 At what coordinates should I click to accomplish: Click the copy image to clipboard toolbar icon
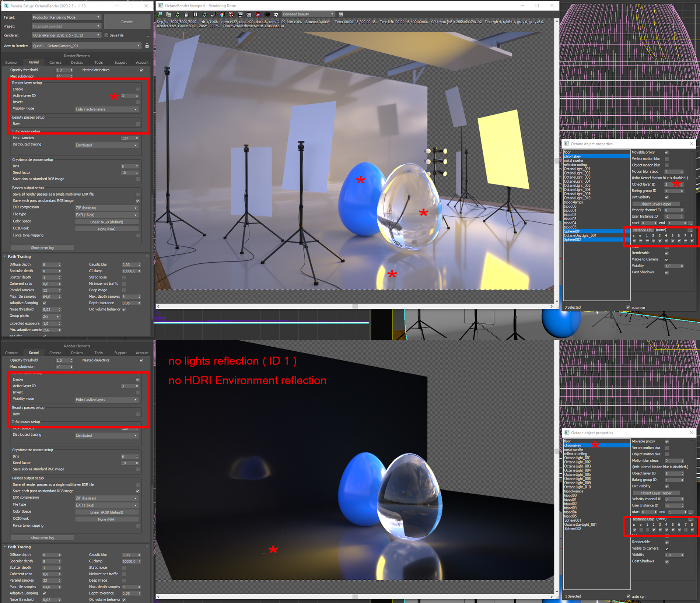click(x=169, y=14)
